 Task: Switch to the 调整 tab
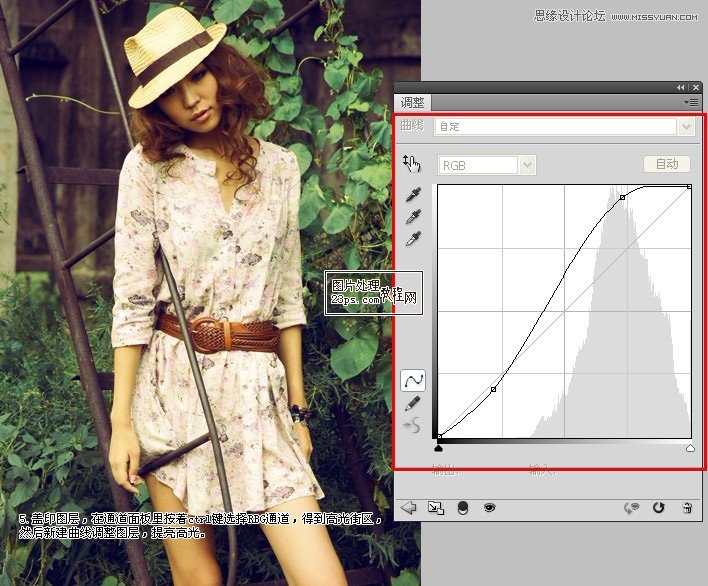tap(412, 103)
